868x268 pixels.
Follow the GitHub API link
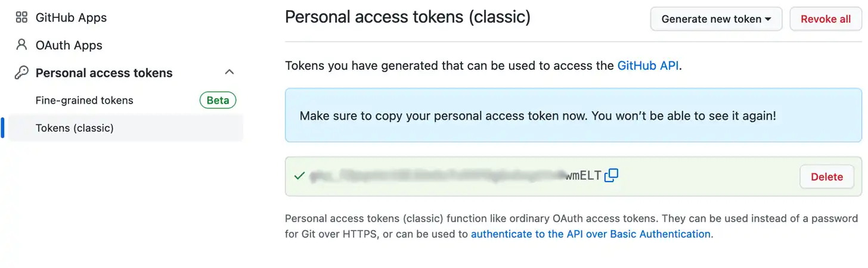tap(648, 66)
